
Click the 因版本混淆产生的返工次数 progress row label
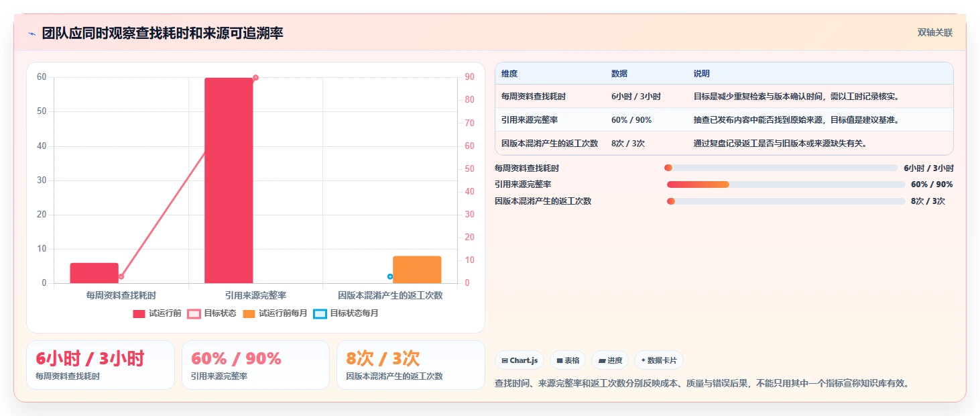[x=543, y=201]
